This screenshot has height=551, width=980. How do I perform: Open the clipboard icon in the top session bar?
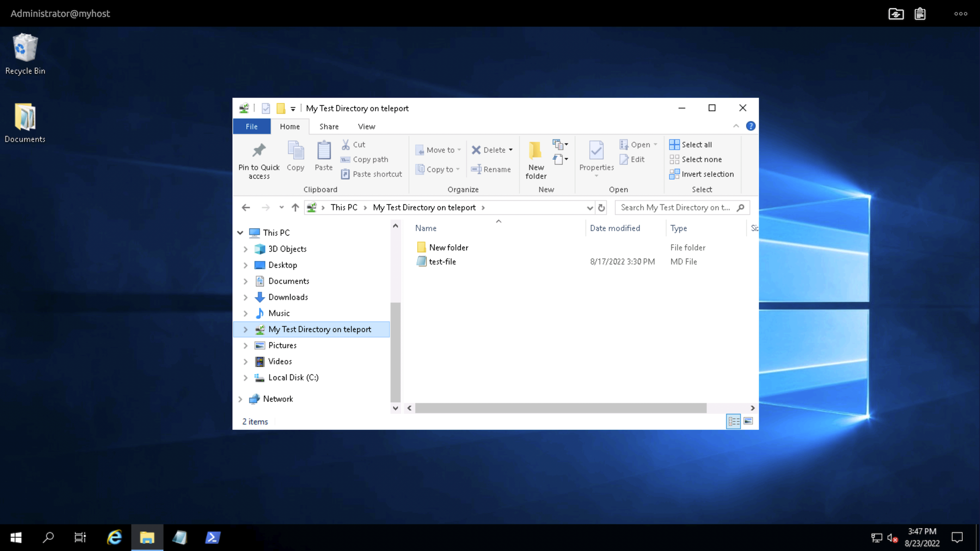920,13
